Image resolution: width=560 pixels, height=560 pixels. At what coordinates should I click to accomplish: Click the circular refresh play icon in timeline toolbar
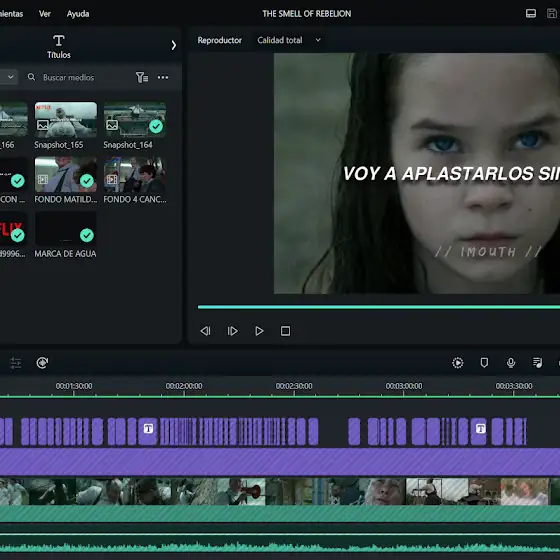[x=42, y=363]
